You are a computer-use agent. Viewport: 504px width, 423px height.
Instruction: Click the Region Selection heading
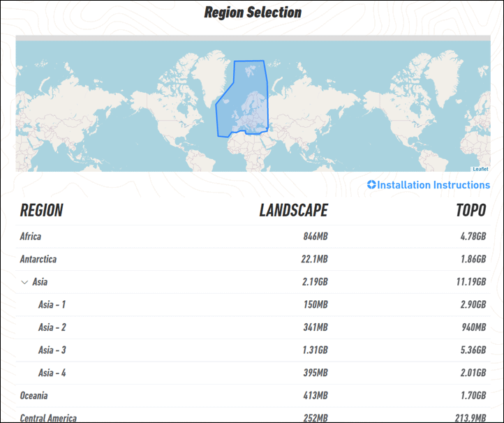click(x=253, y=12)
